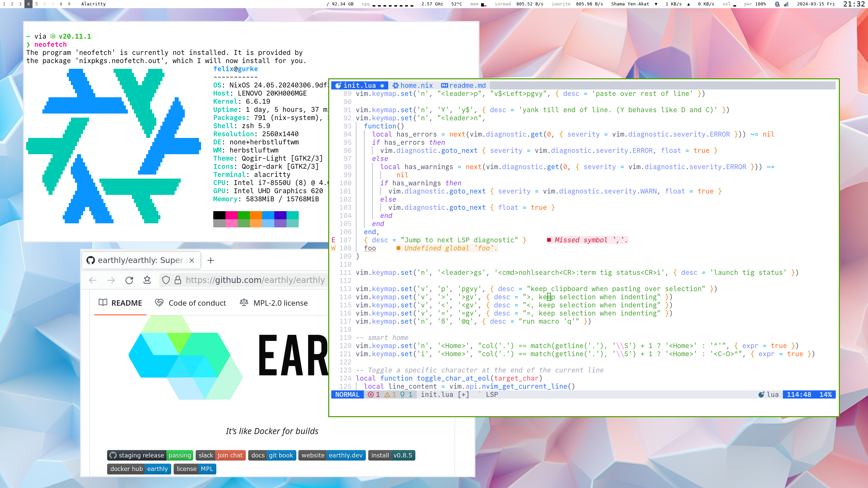
Task: Click the Shama Yen-Akat network name
Action: pyautogui.click(x=630, y=4)
